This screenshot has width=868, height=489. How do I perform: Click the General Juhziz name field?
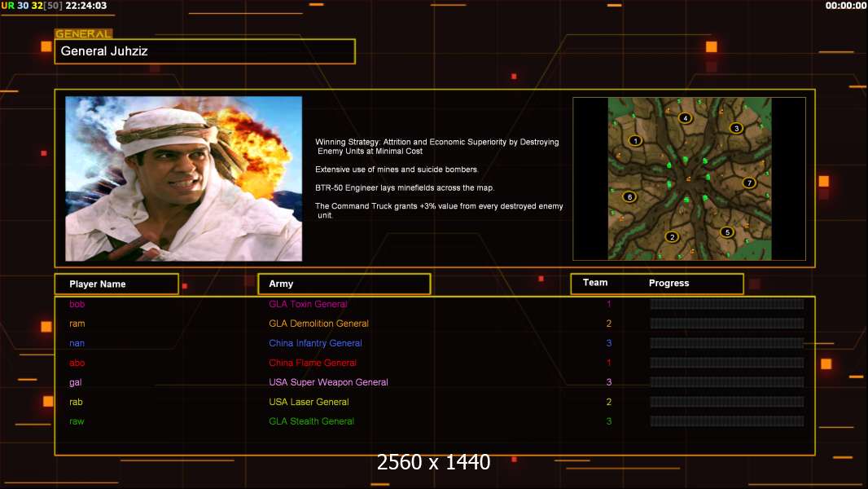click(205, 51)
